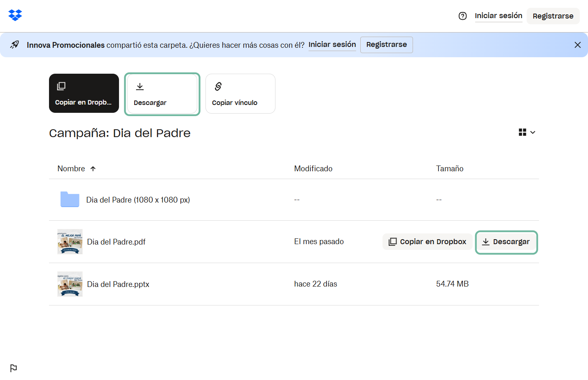Image resolution: width=588 pixels, height=380 pixels.
Task: Click the Copiar en Dropb... dark tile
Action: (x=84, y=93)
